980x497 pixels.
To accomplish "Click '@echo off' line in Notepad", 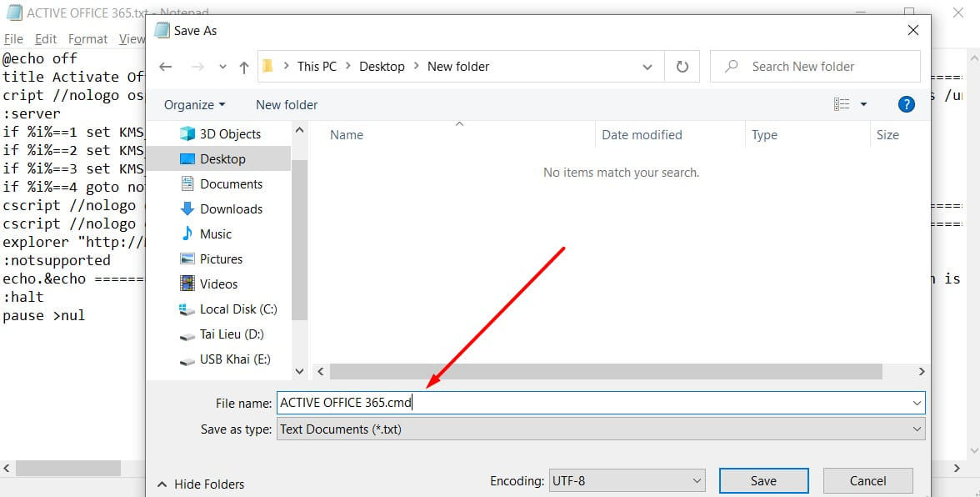I will click(40, 58).
